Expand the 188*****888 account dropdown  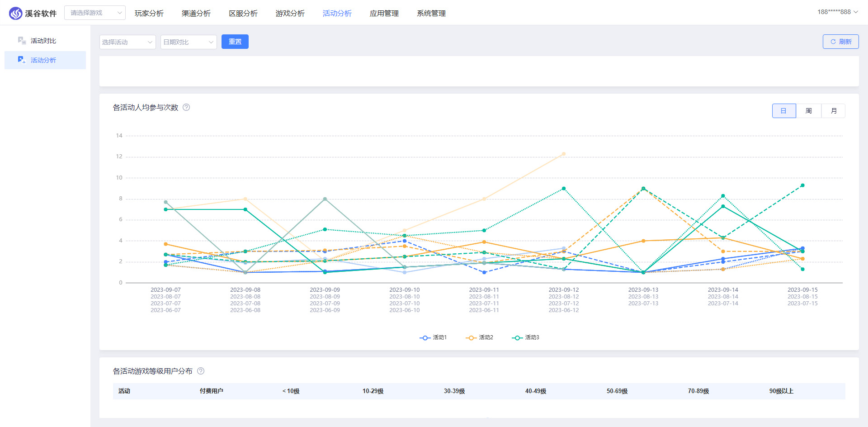[x=837, y=12]
